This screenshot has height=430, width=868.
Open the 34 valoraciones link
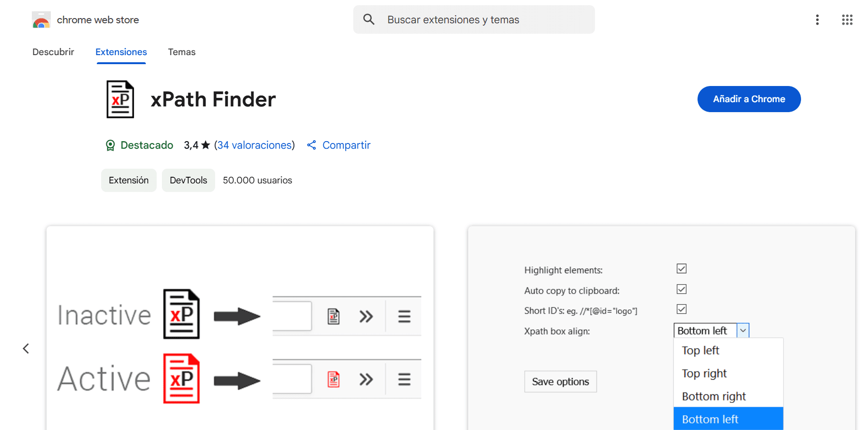point(255,145)
